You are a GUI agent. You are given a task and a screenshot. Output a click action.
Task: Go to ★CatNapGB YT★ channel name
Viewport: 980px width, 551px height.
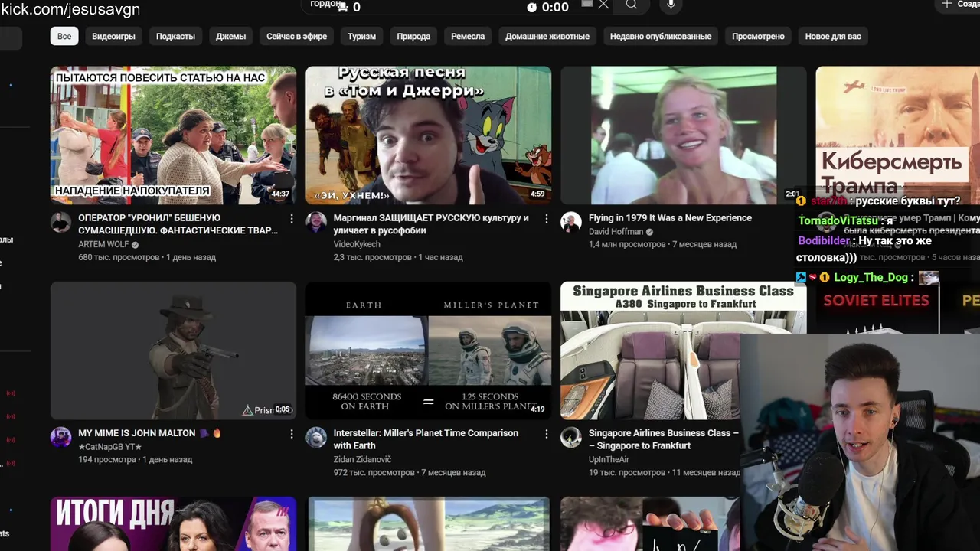tap(110, 447)
